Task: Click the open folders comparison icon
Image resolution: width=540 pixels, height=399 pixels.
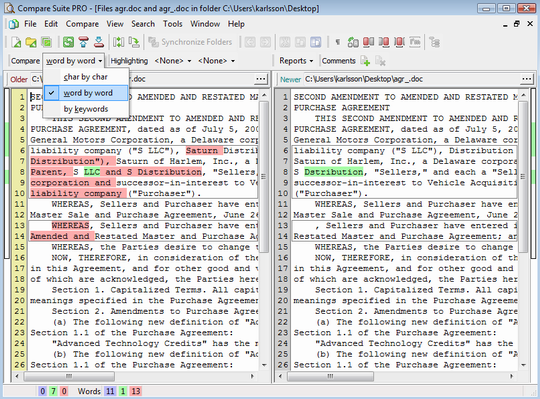Action: (x=31, y=42)
